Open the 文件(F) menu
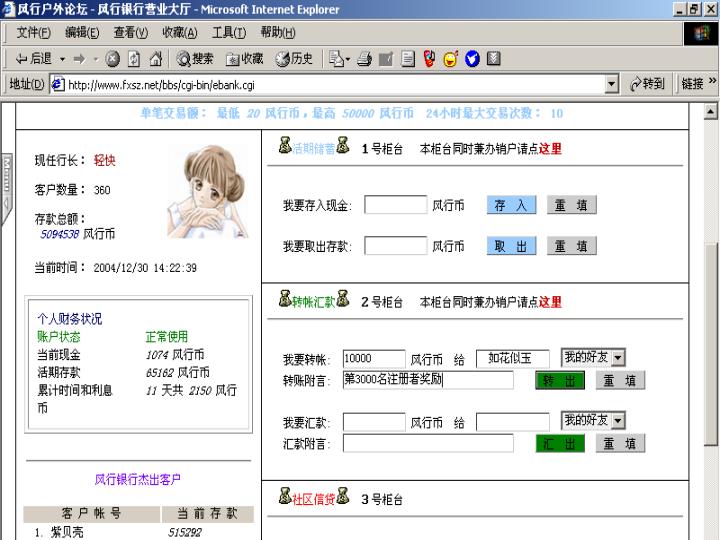Image resolution: width=720 pixels, height=540 pixels. tap(33, 33)
